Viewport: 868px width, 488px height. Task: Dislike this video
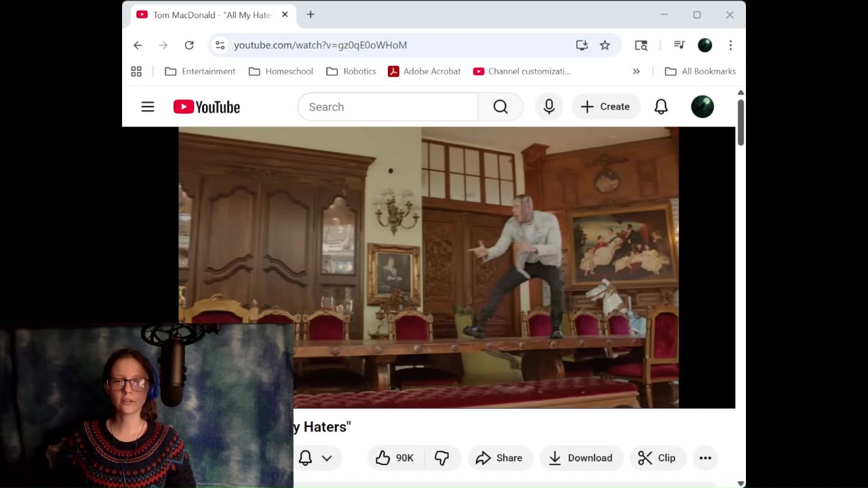(443, 458)
